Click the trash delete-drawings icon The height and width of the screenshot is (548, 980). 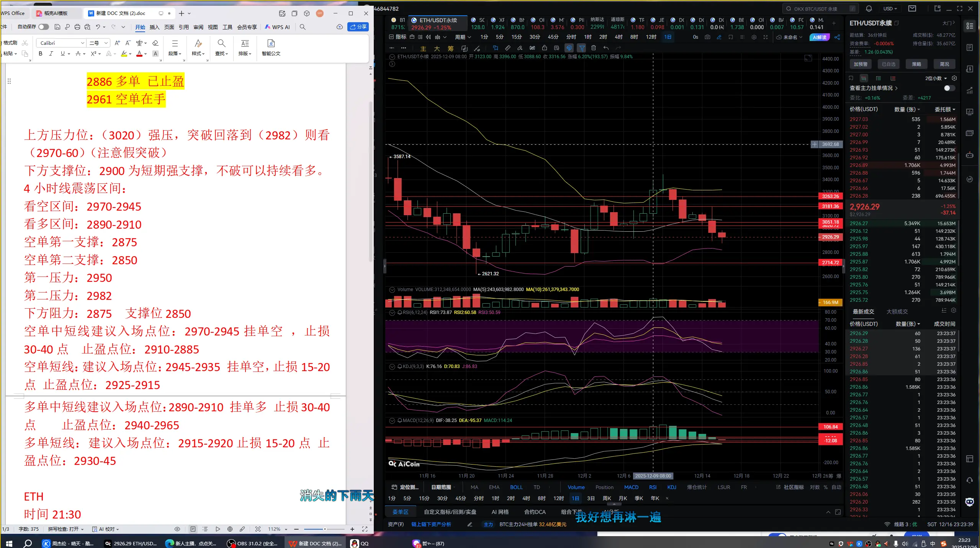click(x=593, y=48)
